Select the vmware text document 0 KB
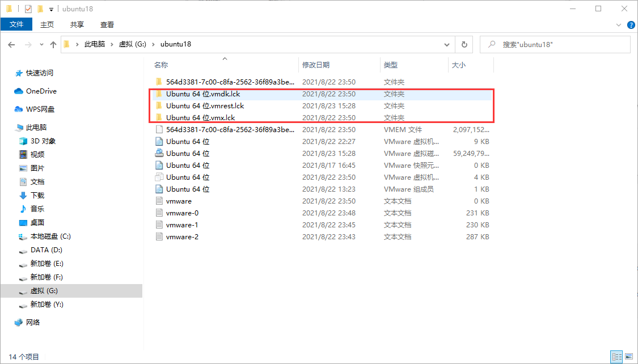Viewport: 638px width, 364px height. (322, 201)
